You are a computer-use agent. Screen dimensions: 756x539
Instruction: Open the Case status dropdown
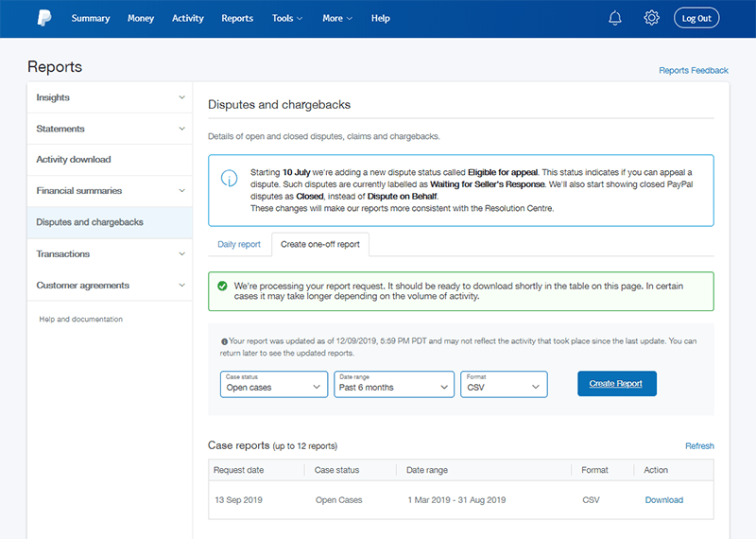point(274,384)
